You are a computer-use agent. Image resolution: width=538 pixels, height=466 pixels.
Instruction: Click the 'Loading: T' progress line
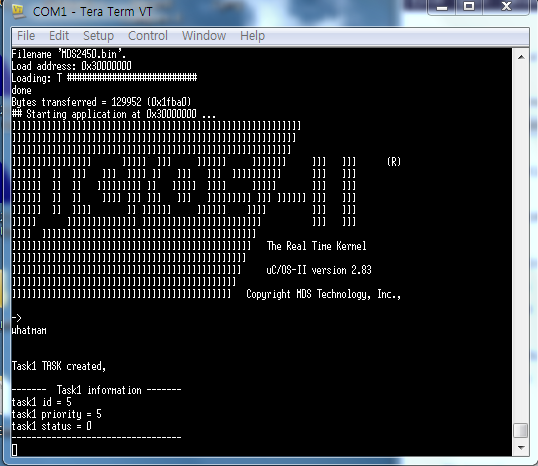[104, 78]
